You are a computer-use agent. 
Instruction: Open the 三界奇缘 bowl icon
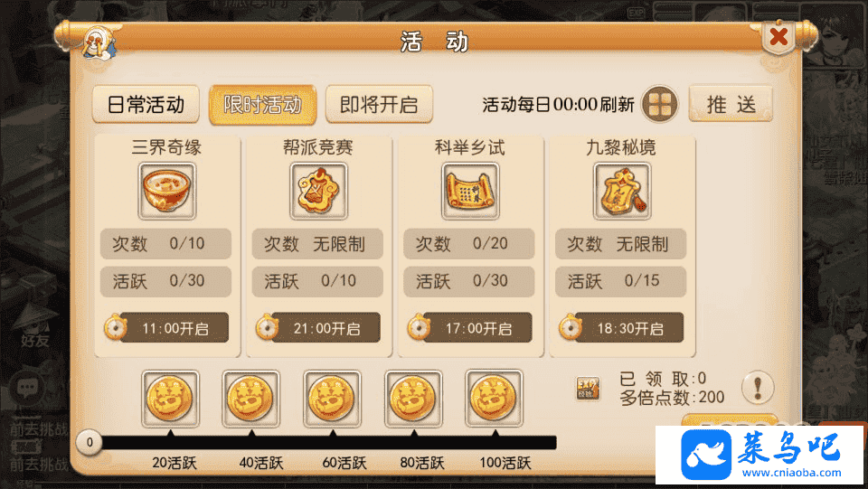point(166,191)
